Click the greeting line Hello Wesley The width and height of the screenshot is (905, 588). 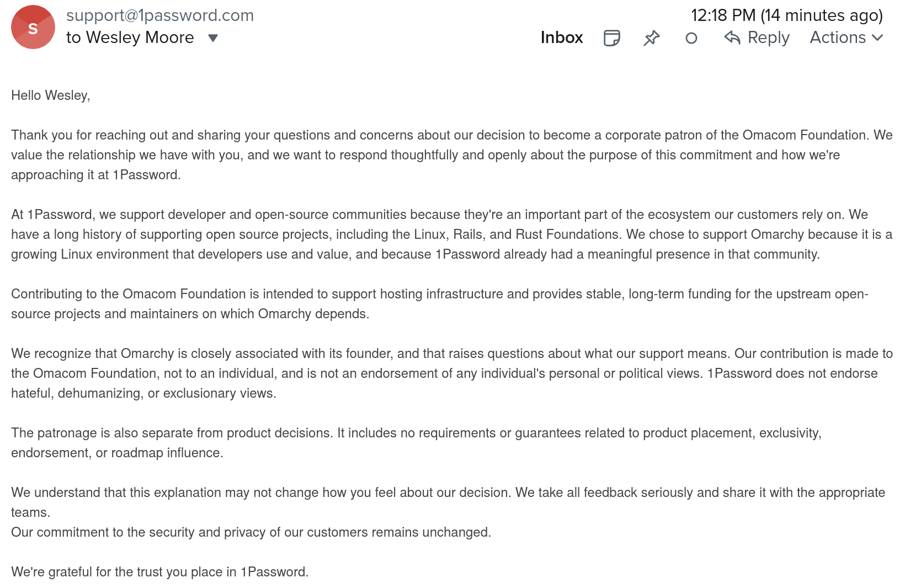pyautogui.click(x=51, y=95)
